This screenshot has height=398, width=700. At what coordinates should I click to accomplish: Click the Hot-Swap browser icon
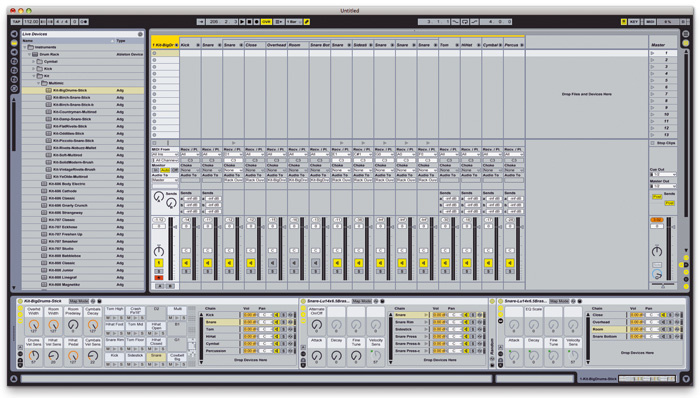14,89
